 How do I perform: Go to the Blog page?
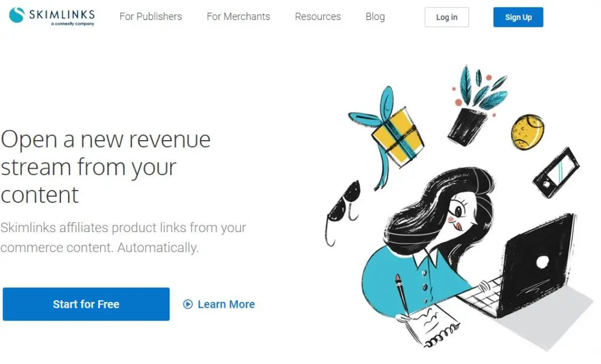point(375,16)
